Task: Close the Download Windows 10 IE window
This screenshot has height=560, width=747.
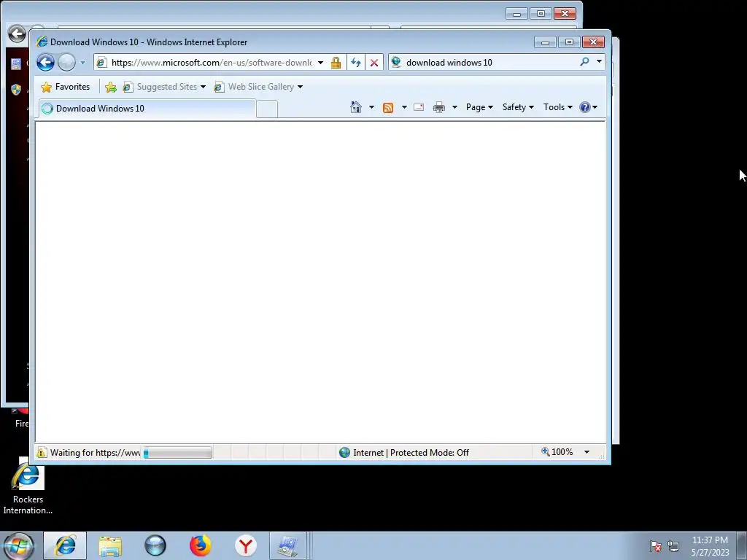Action: (594, 42)
